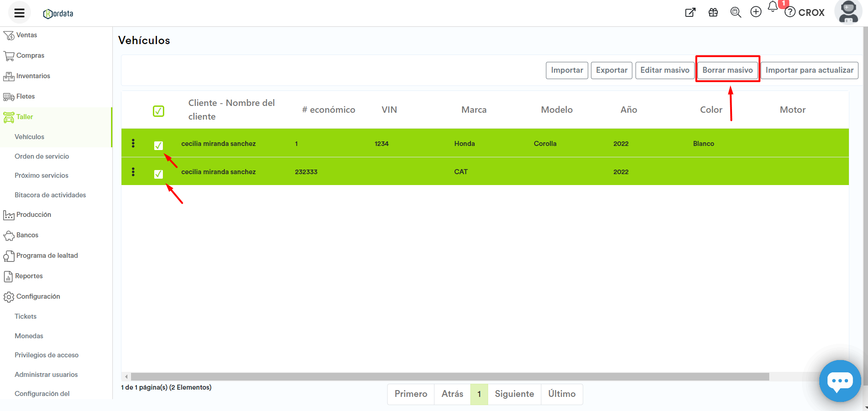Open Orden de servicio in sidebar
This screenshot has width=868, height=411.
coord(42,156)
